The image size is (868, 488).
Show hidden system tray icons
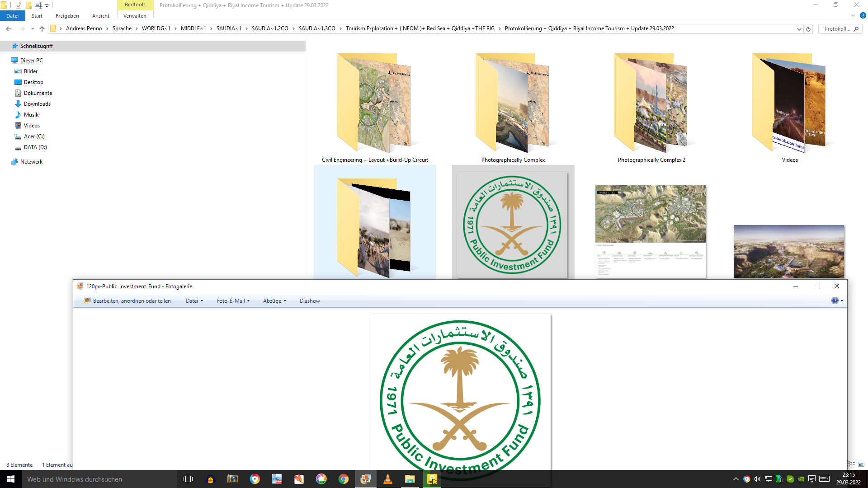point(736,479)
